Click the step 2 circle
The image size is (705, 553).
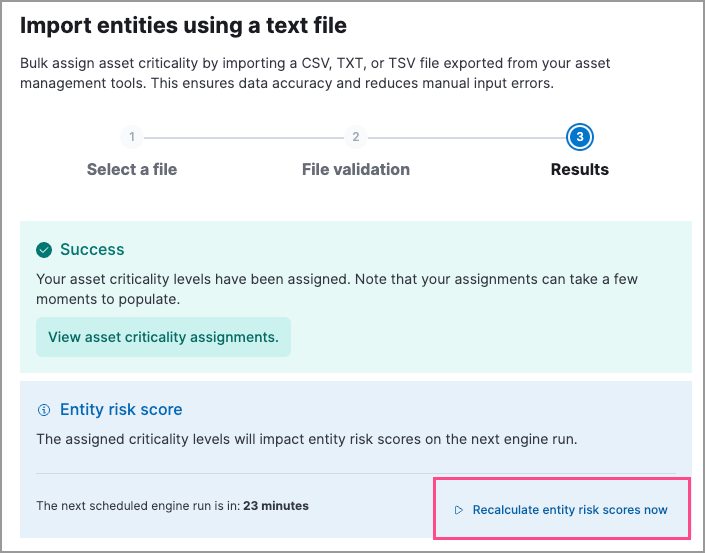tap(355, 137)
